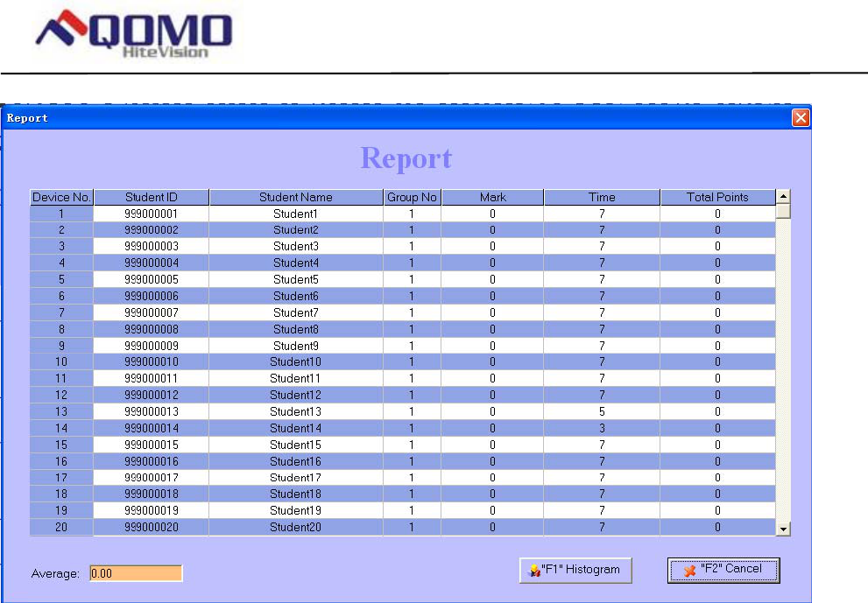
Task: Click Time value 3 in Student14 row
Action: click(x=602, y=428)
